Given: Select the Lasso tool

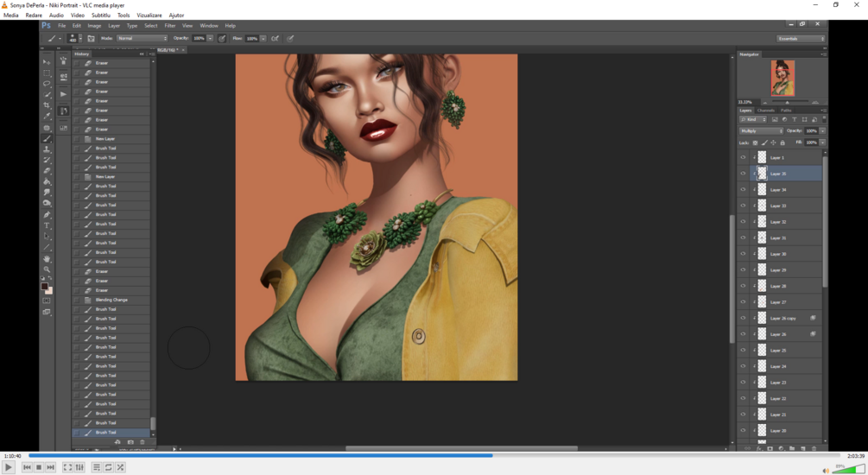Looking at the screenshot, I should click(x=47, y=84).
